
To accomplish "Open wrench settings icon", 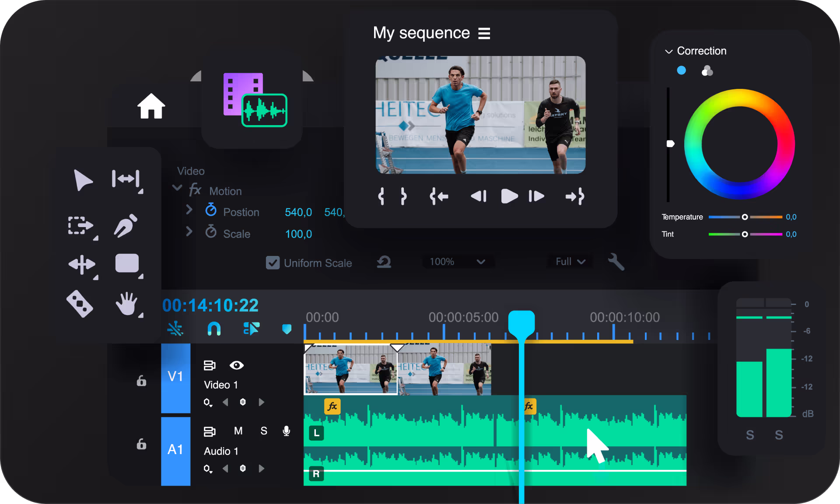I will pos(616,262).
